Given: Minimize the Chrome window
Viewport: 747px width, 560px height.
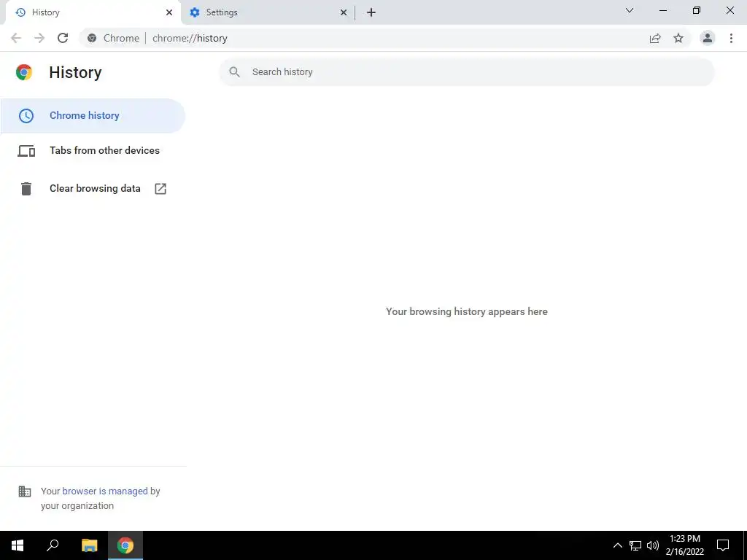Looking at the screenshot, I should [x=662, y=10].
